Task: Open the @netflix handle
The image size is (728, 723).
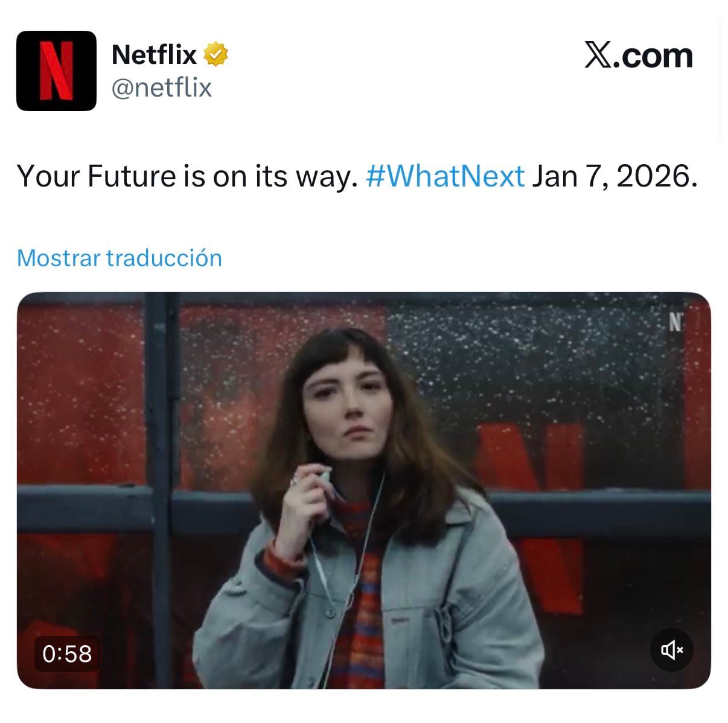Action: click(162, 88)
